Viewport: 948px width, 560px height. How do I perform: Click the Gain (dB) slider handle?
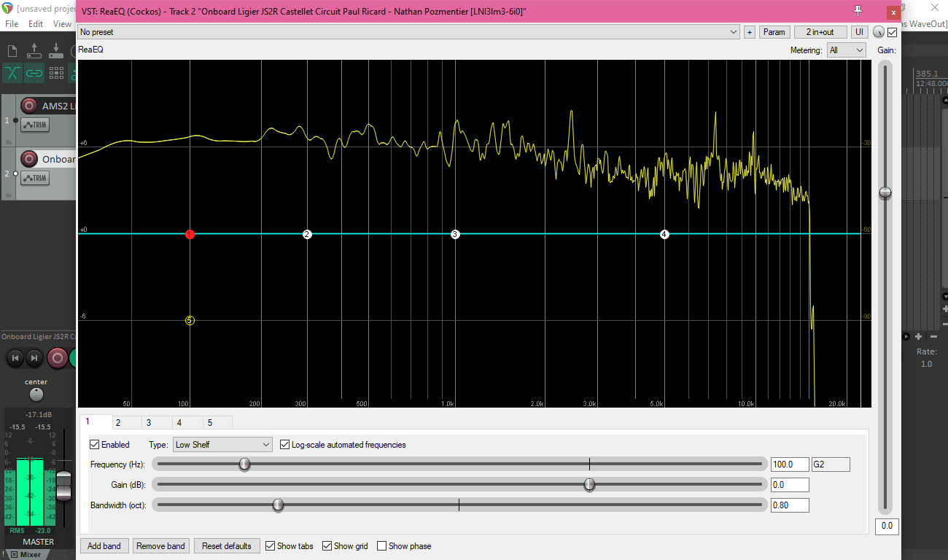click(x=589, y=485)
